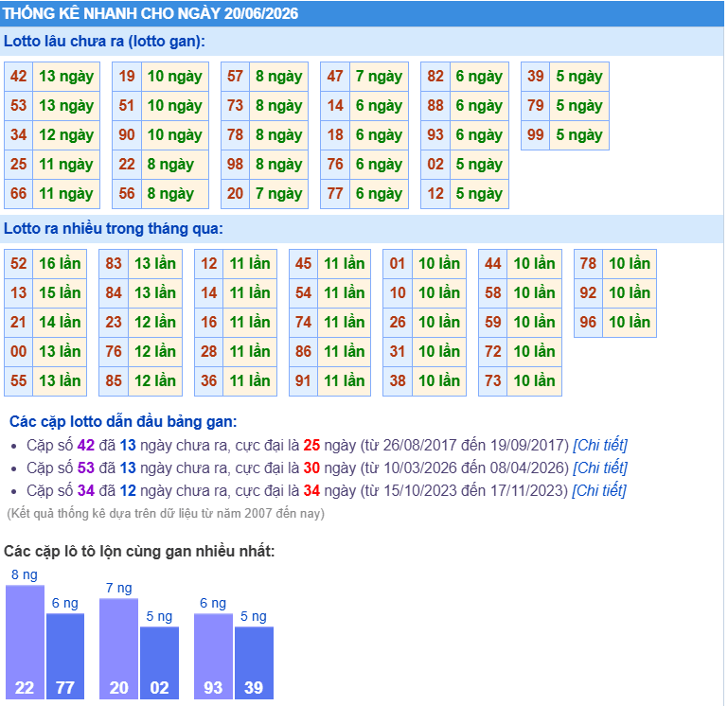Click the bar labeled 22
The height and width of the screenshot is (706, 728).
[x=25, y=642]
